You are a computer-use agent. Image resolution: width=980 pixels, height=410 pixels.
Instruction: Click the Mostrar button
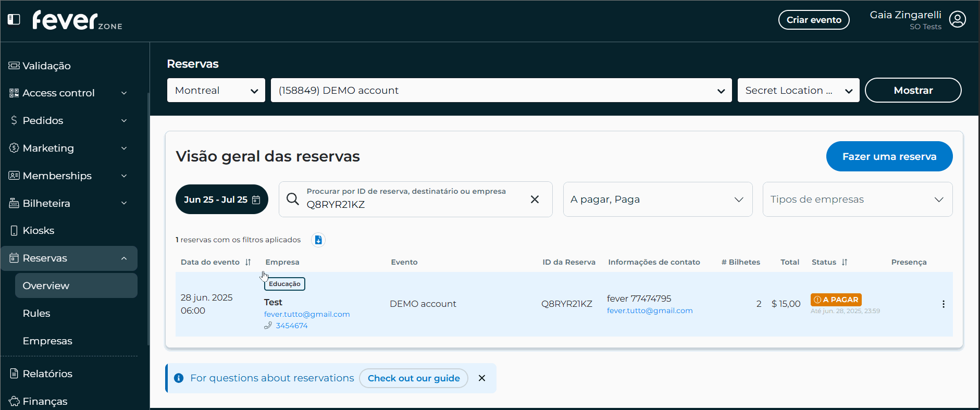coord(913,90)
